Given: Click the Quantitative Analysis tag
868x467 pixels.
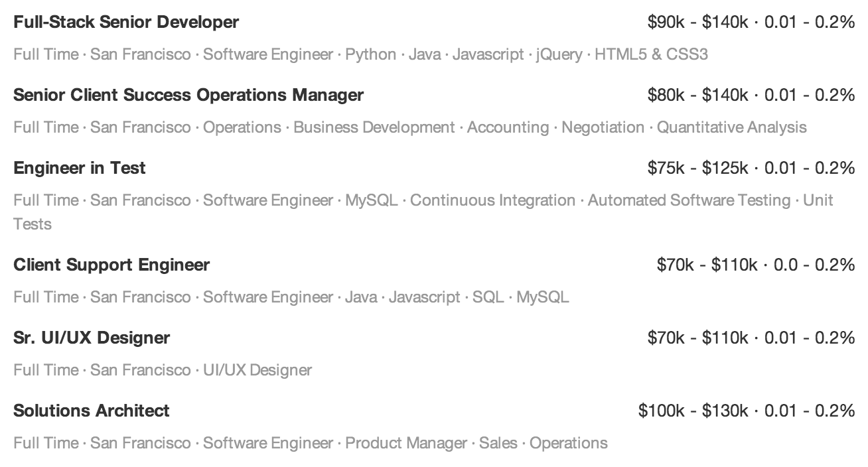Looking at the screenshot, I should 731,127.
